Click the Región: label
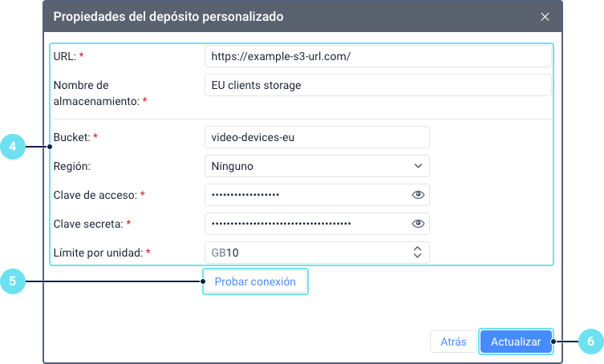Image resolution: width=604 pixels, height=364 pixels. click(x=72, y=167)
